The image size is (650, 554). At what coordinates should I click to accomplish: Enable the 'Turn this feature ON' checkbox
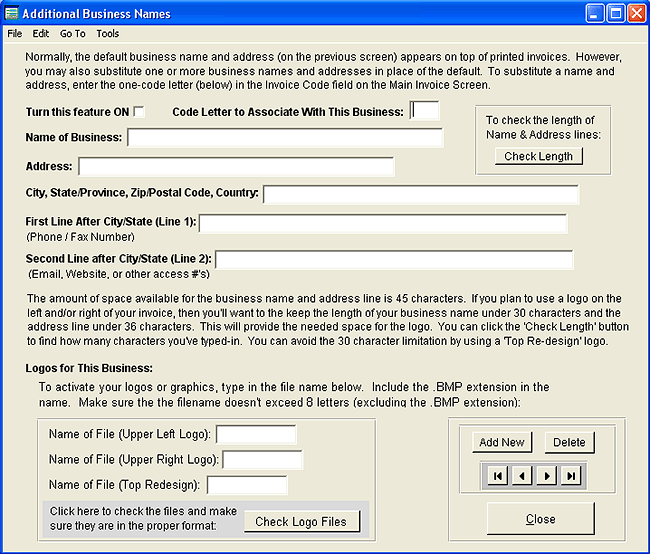pos(140,111)
